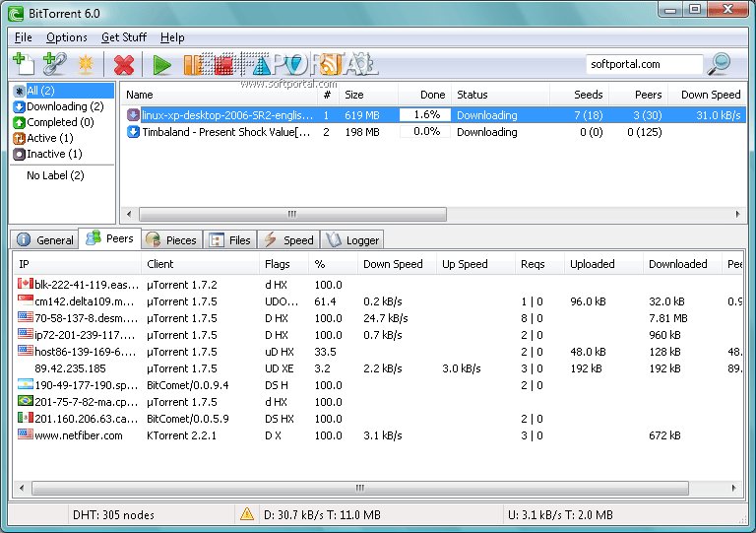756x533 pixels.
Task: Sort torrents by the Done column
Action: (425, 95)
